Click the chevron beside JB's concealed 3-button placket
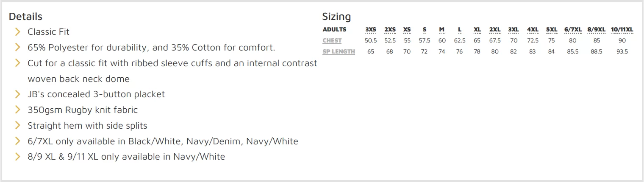 tap(18, 94)
